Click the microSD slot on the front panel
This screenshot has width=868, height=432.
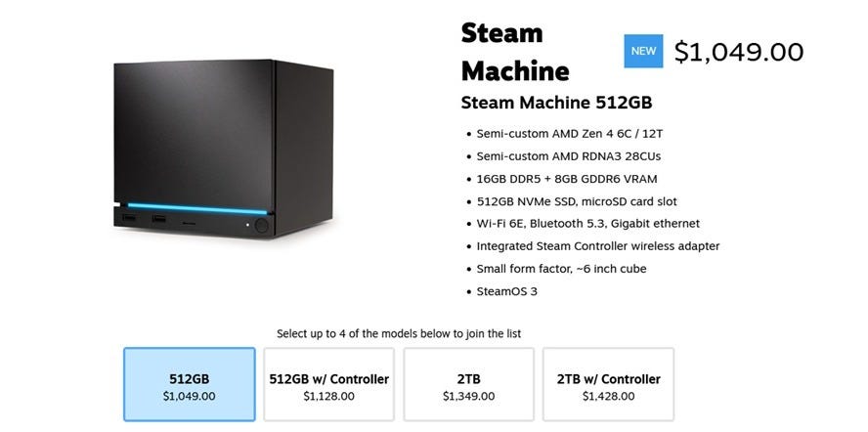189,223
